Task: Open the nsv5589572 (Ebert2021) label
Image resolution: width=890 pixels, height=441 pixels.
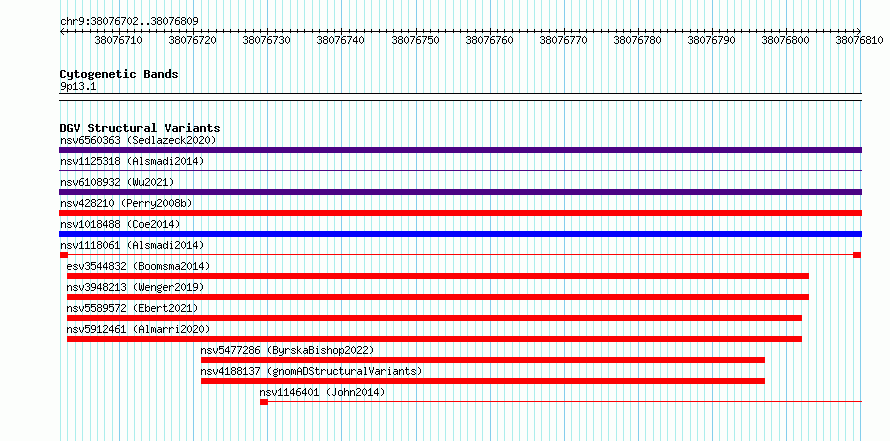Action: pyautogui.click(x=132, y=308)
